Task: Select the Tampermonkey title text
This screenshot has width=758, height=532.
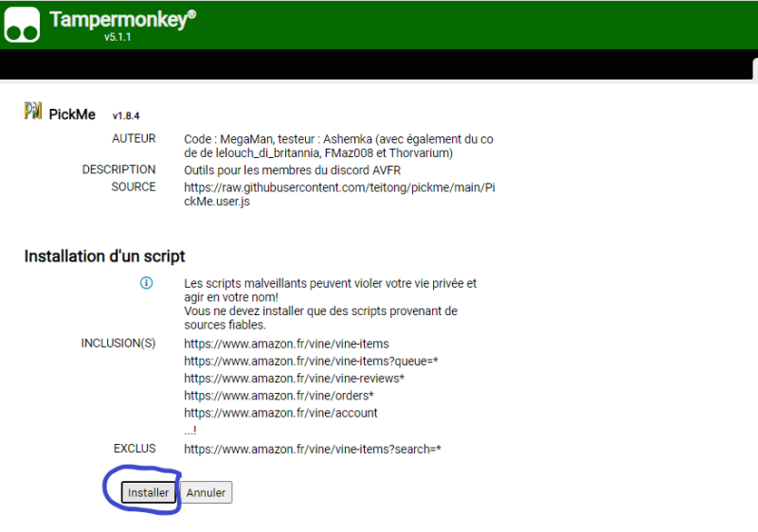Action: tap(123, 20)
